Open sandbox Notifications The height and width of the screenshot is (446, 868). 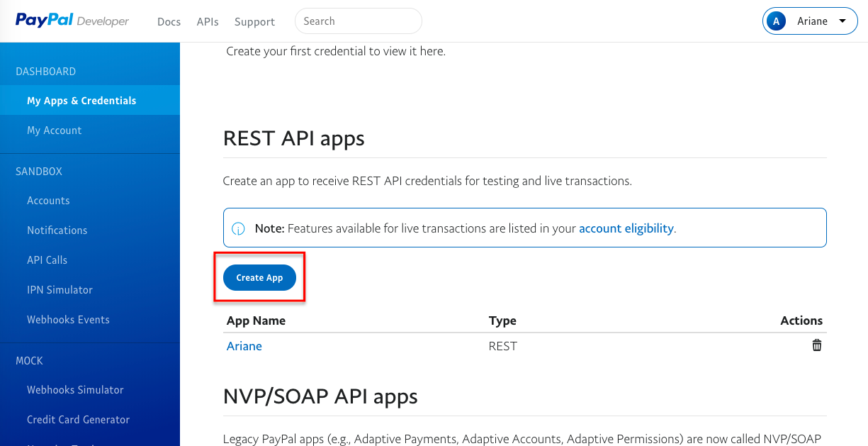57,230
